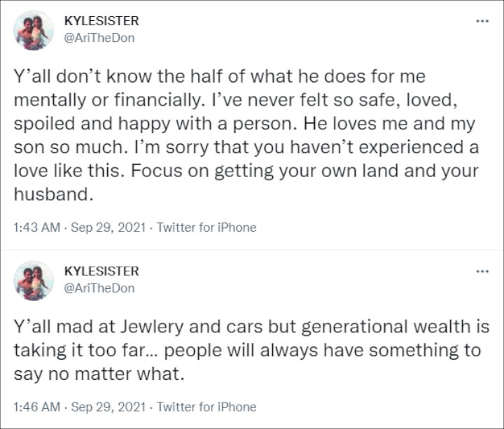Click the word "husband." ending the first tweet
Image resolution: width=504 pixels, height=429 pixels.
[x=53, y=196]
